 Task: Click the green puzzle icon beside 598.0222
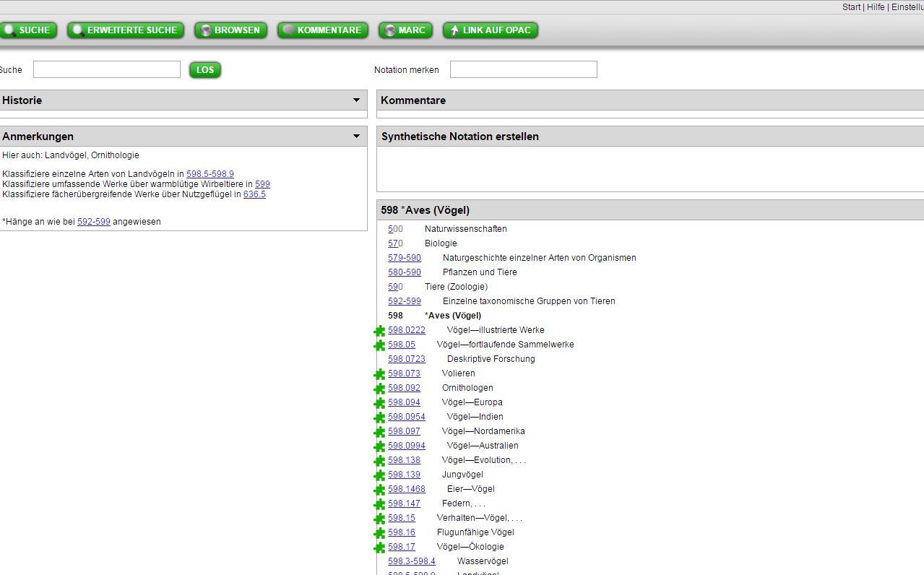379,331
